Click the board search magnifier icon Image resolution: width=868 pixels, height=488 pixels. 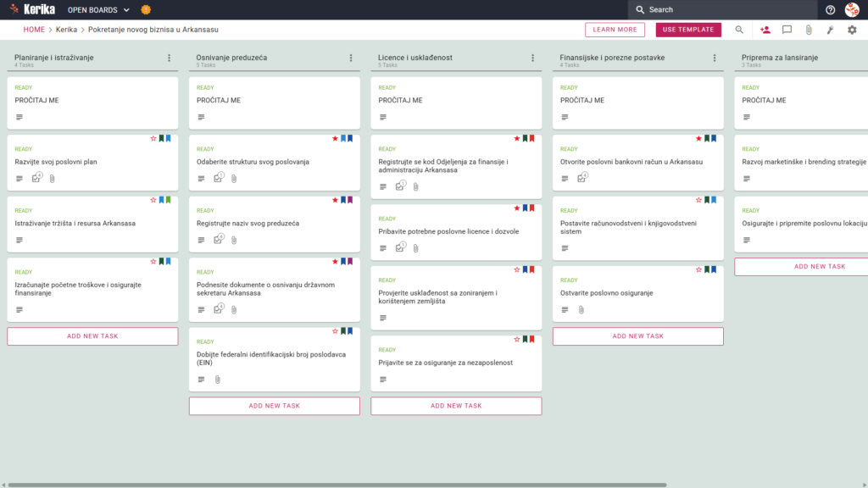point(739,30)
